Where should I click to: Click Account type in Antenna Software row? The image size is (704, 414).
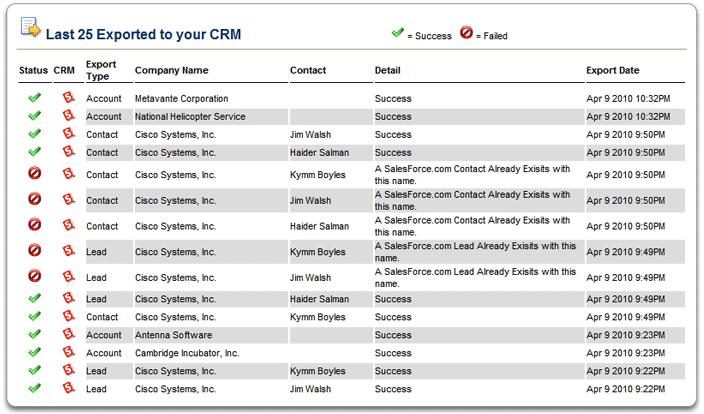[104, 335]
